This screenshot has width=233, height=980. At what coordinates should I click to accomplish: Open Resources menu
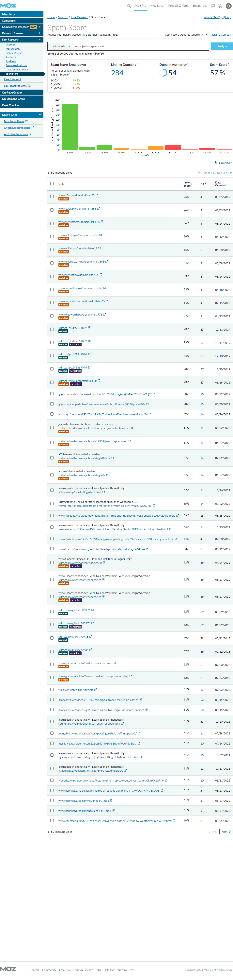(x=200, y=6)
